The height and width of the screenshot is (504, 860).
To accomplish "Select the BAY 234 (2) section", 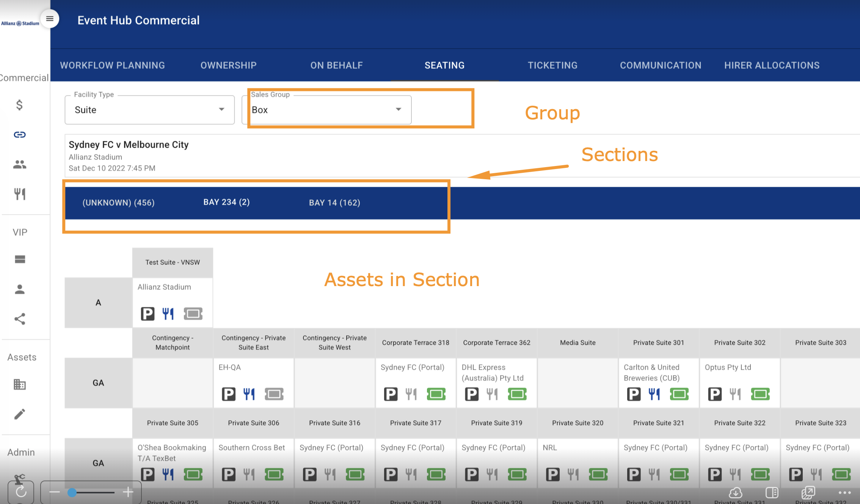I will click(x=227, y=202).
